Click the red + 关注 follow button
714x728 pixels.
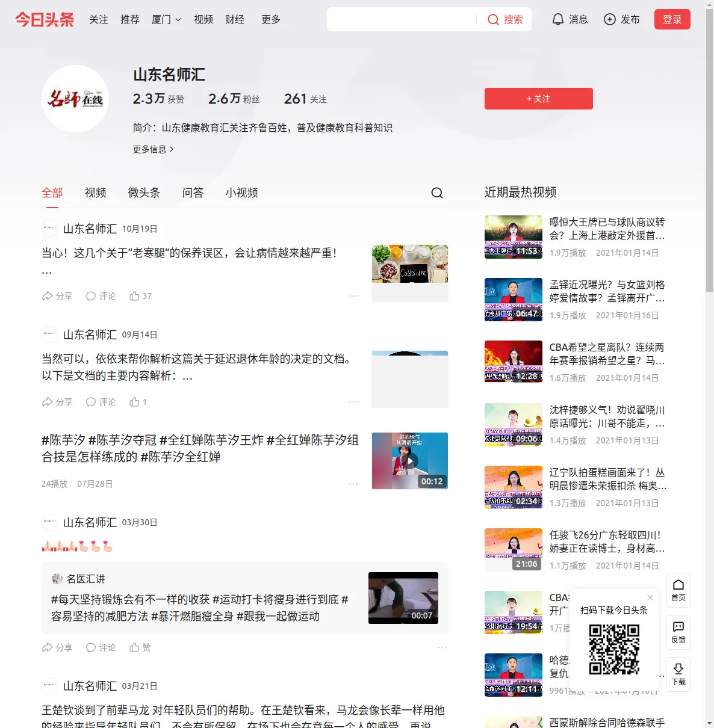[x=539, y=99]
